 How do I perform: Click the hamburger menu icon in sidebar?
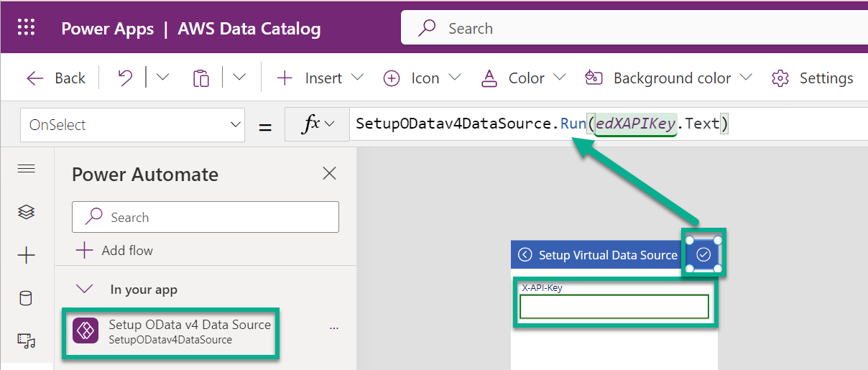click(27, 169)
